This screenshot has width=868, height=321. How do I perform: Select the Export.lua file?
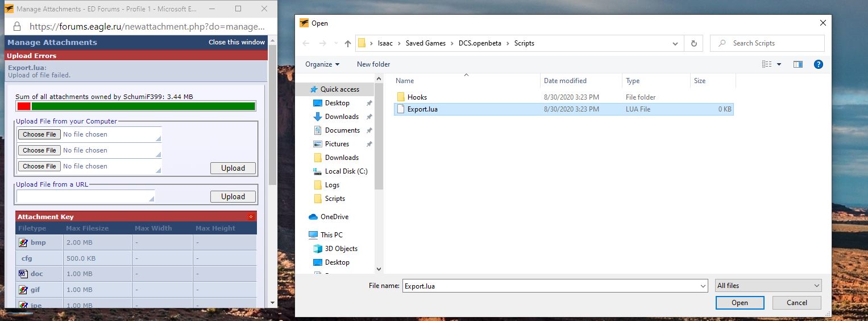pos(563,109)
